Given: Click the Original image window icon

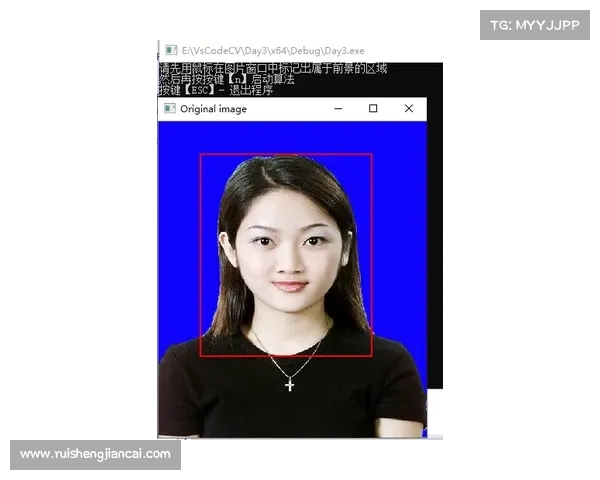Looking at the screenshot, I should point(170,108).
